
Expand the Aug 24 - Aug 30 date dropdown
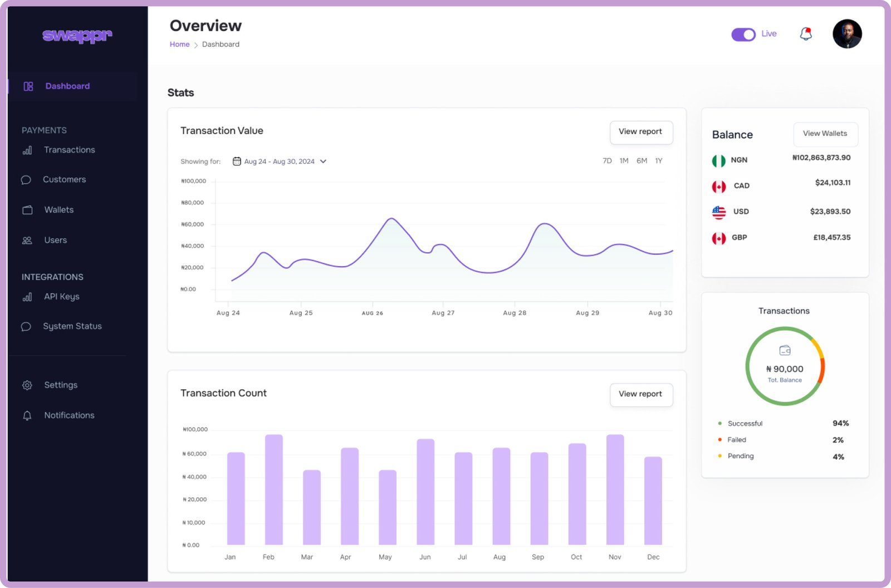[x=279, y=161]
